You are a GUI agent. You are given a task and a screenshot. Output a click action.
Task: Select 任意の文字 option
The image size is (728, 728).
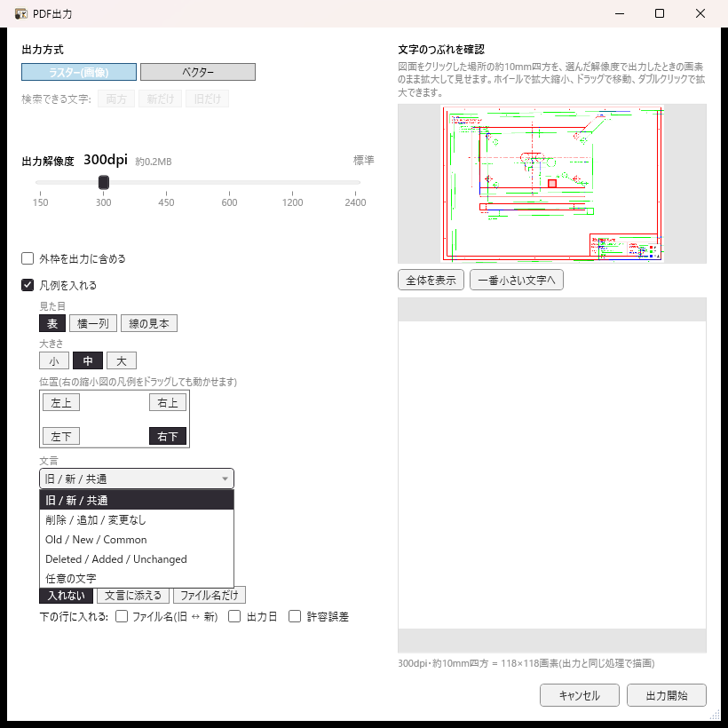click(137, 579)
